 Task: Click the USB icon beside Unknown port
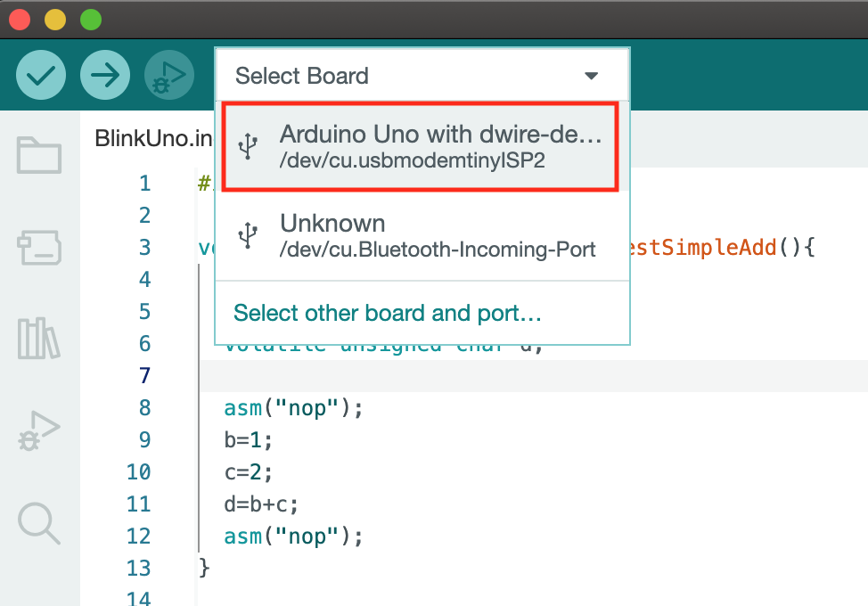pyautogui.click(x=248, y=236)
